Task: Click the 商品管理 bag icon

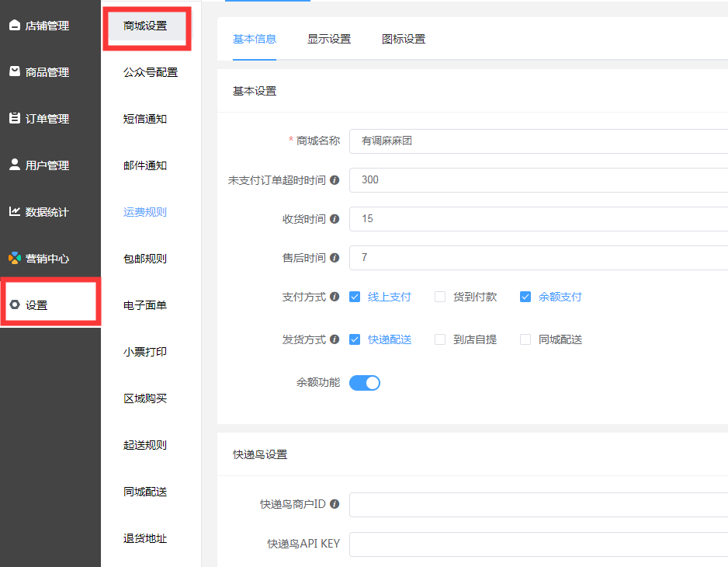Action: pyautogui.click(x=15, y=71)
